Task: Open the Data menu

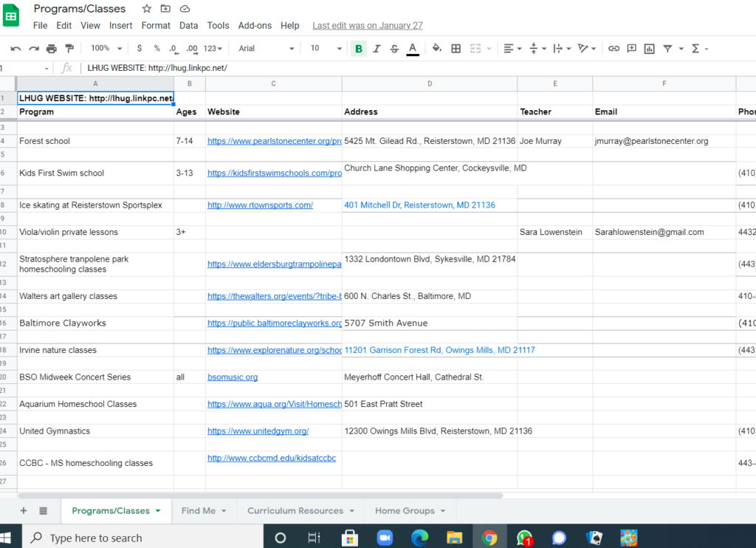Action: click(x=188, y=26)
